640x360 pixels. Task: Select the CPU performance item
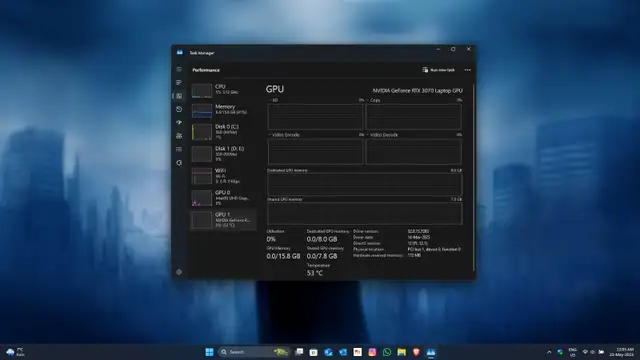pyautogui.click(x=223, y=90)
